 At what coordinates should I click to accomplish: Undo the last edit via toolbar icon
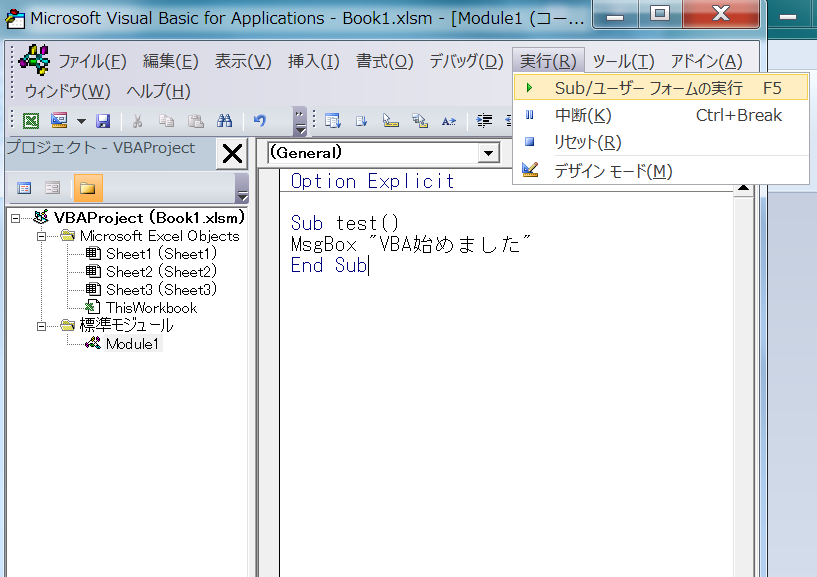pos(259,120)
